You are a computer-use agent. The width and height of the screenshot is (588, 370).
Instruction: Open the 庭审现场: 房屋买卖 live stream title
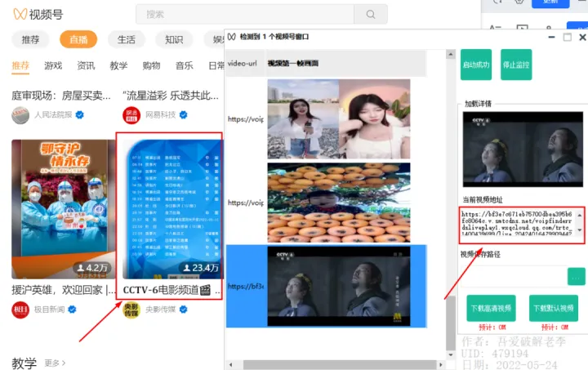click(61, 96)
